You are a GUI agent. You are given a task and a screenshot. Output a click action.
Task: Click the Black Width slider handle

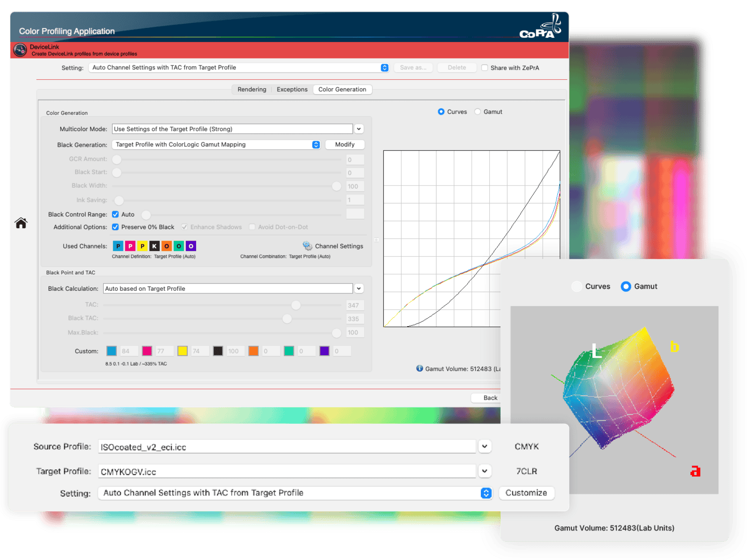point(337,186)
